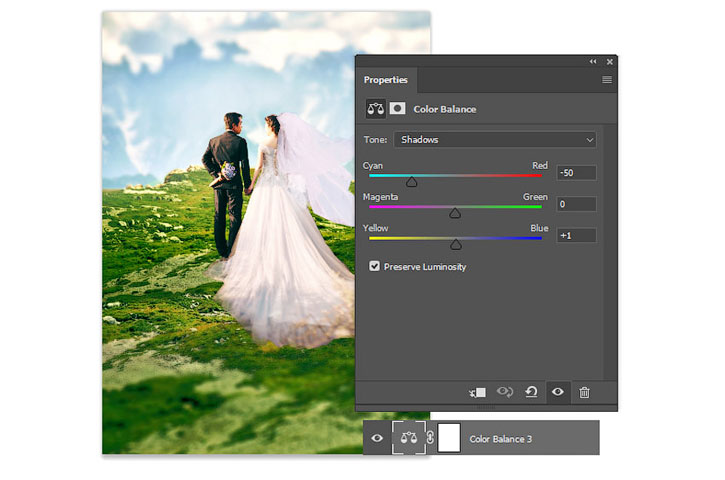The width and height of the screenshot is (725, 480).
Task: Click the Color Balance adjustment scales icon
Action: (x=375, y=109)
